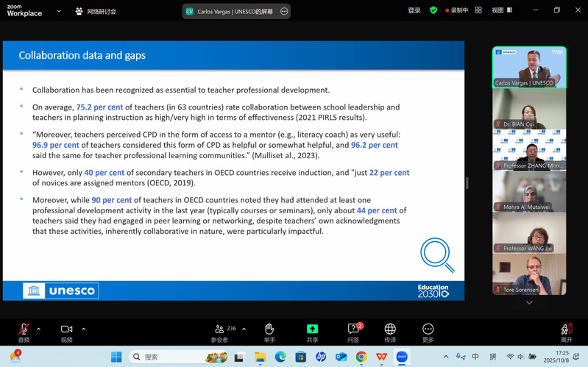Expand audio options chevron
The image size is (588, 367).
point(39,329)
